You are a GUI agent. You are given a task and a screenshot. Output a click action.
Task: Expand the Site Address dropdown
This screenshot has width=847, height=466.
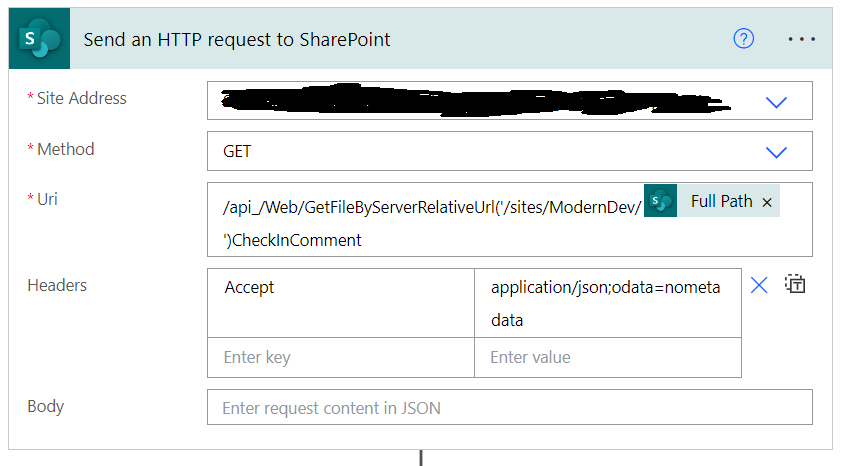[776, 102]
